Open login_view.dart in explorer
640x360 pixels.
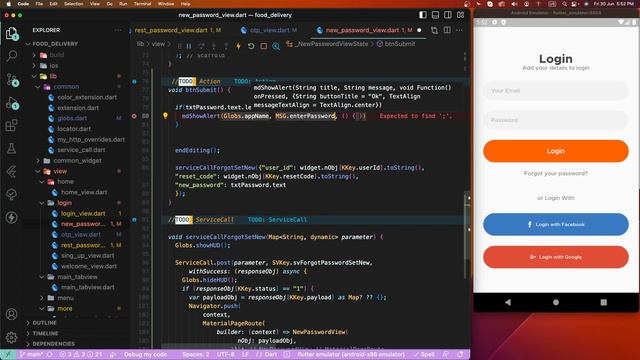click(x=83, y=213)
